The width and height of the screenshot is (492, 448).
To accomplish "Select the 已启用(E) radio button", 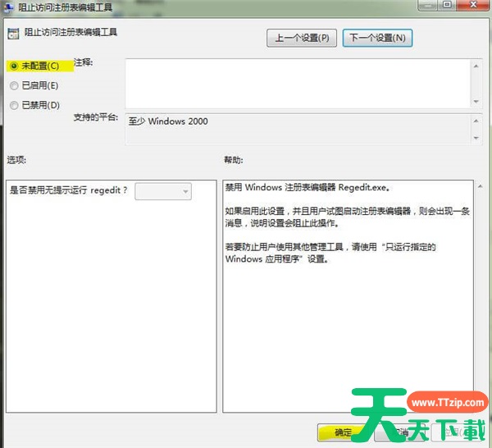I will [14, 85].
